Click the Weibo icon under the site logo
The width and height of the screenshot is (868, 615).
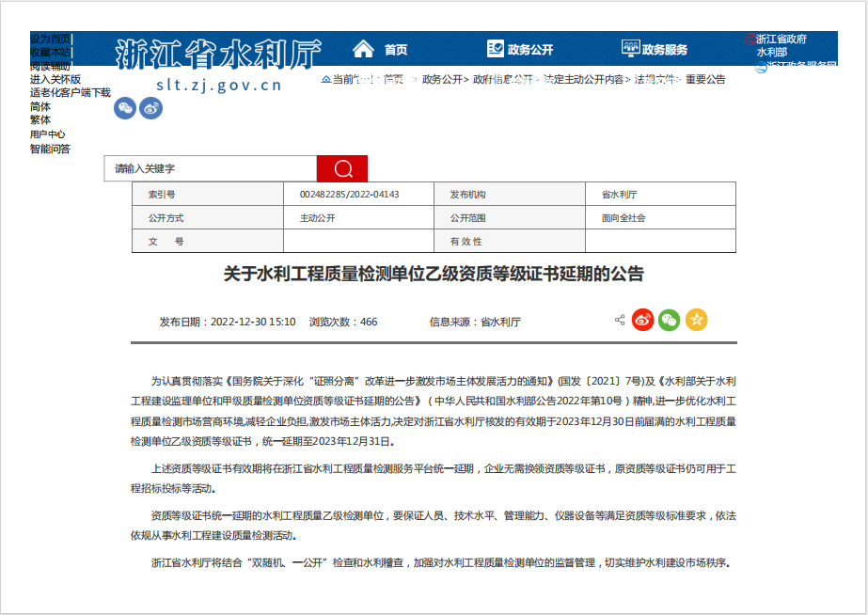point(151,108)
